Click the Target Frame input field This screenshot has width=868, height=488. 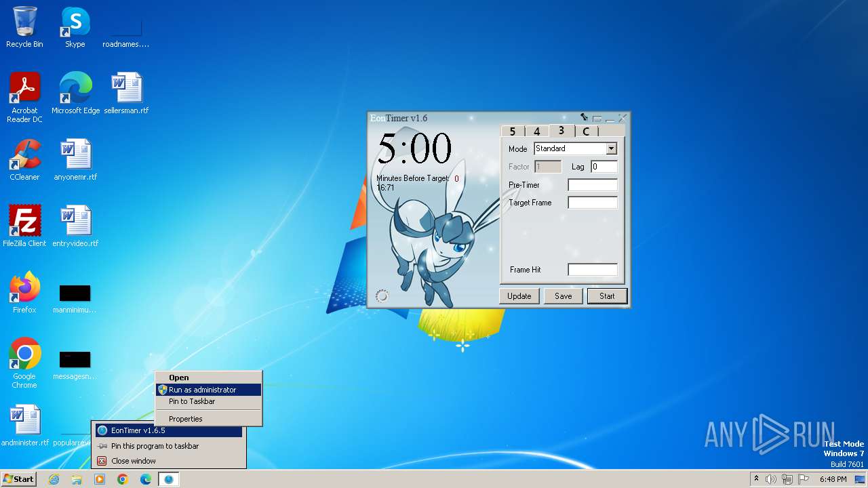pos(593,203)
